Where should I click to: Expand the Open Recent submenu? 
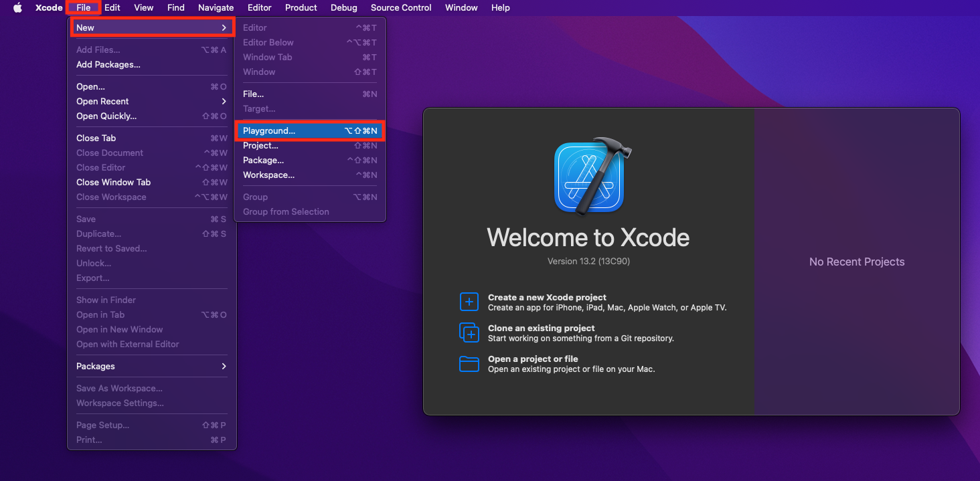coord(224,101)
